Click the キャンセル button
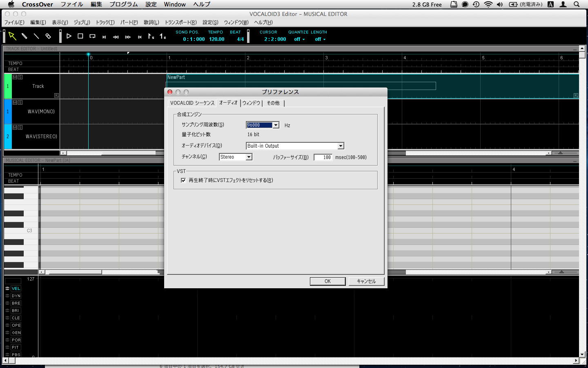The height and width of the screenshot is (368, 588). pyautogui.click(x=366, y=281)
